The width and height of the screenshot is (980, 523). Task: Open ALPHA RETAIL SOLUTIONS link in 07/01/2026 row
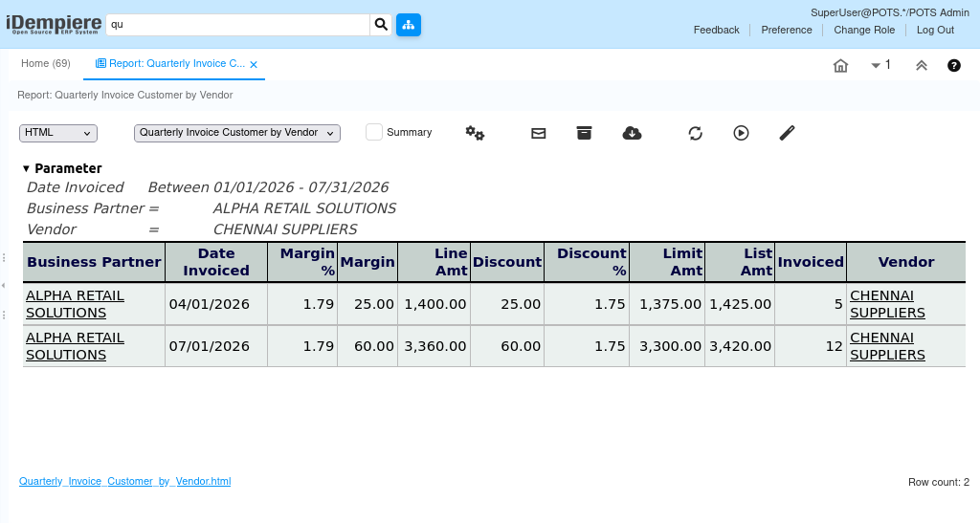pos(75,346)
